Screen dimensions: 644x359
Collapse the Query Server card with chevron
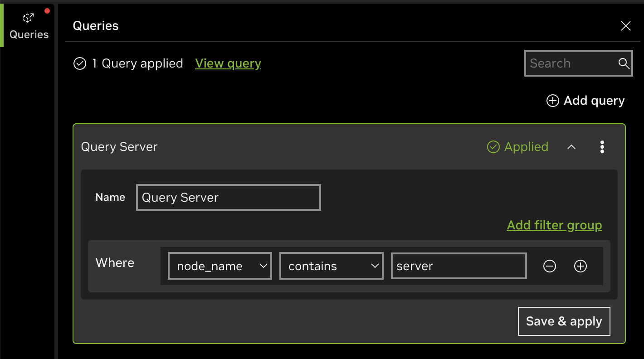571,147
